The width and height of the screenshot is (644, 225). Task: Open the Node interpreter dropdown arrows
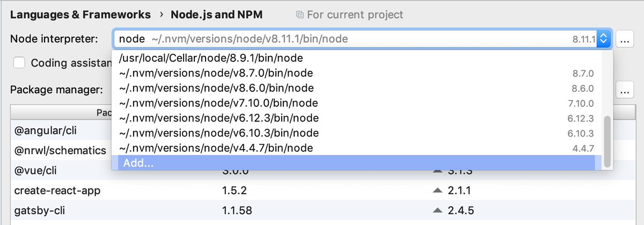tap(604, 39)
